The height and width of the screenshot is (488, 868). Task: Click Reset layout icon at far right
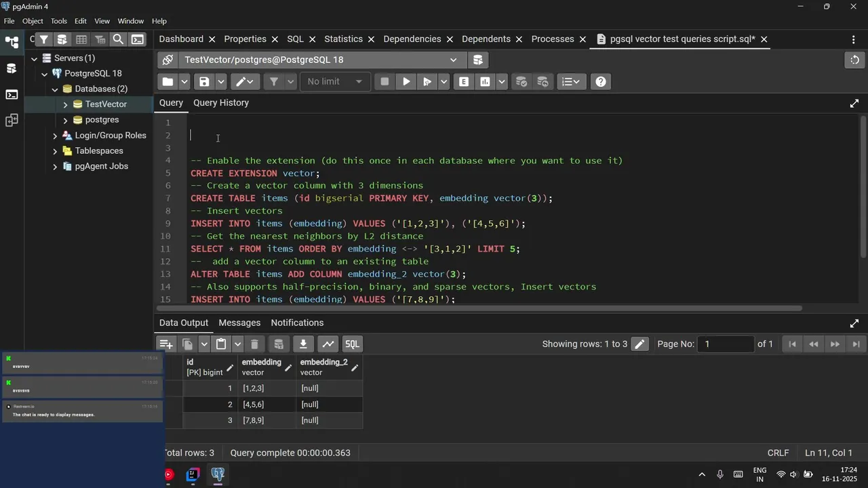coord(854,60)
